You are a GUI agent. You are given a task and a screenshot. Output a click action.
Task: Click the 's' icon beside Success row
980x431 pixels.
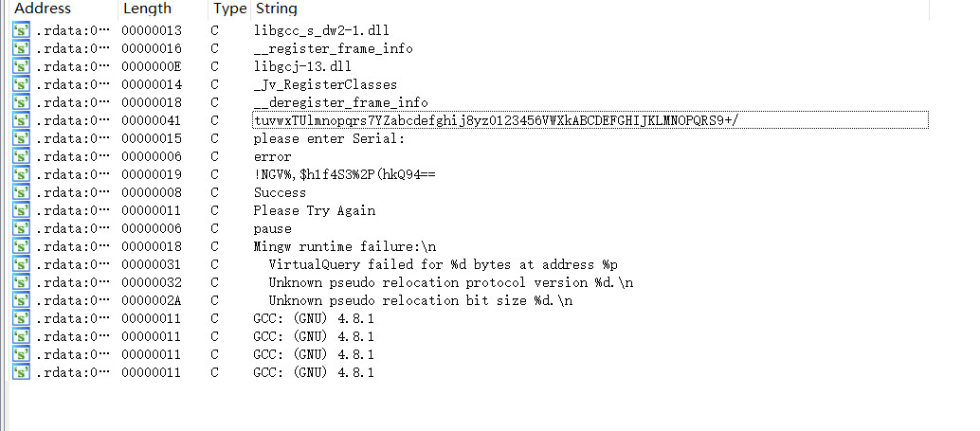tap(21, 192)
